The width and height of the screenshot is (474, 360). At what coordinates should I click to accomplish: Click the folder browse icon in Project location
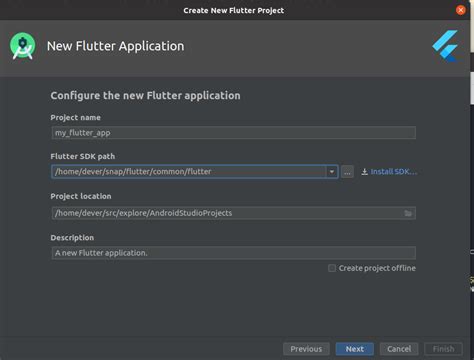coord(408,213)
